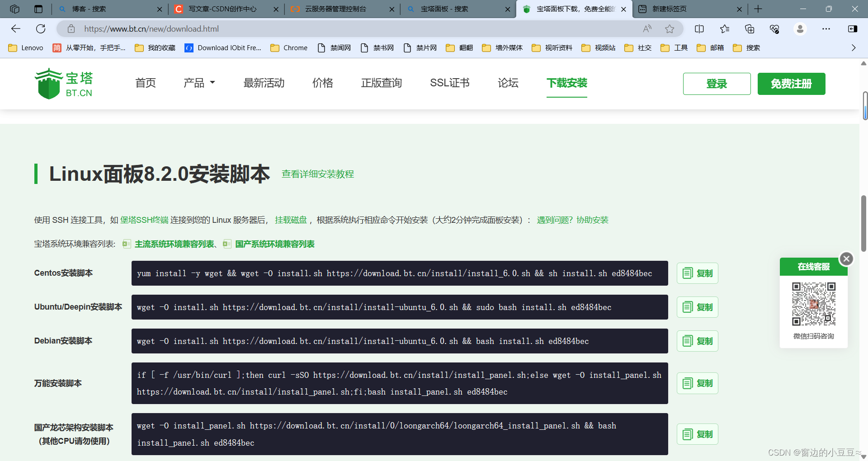This screenshot has height=461, width=868.
Task: Close the 宝塔面板下载 active tab
Action: click(623, 9)
